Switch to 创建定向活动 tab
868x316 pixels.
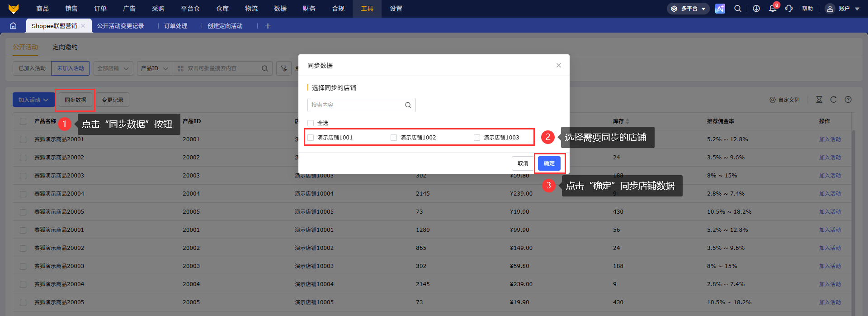pos(225,26)
